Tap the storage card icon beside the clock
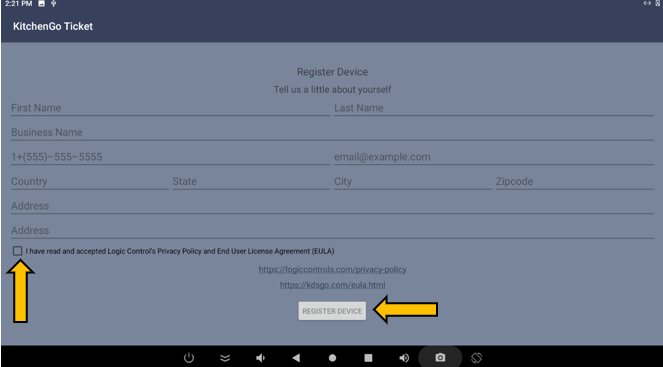663x367 pixels. pyautogui.click(x=41, y=4)
